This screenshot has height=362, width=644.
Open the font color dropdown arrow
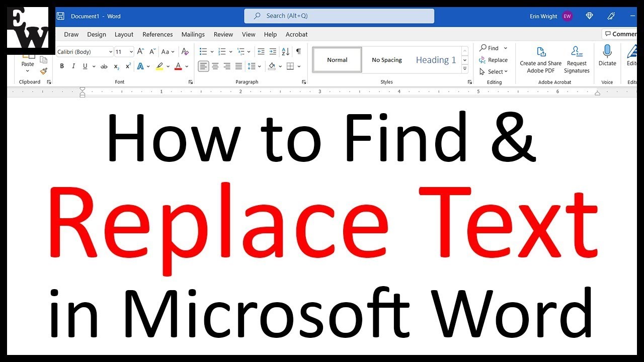click(x=187, y=66)
